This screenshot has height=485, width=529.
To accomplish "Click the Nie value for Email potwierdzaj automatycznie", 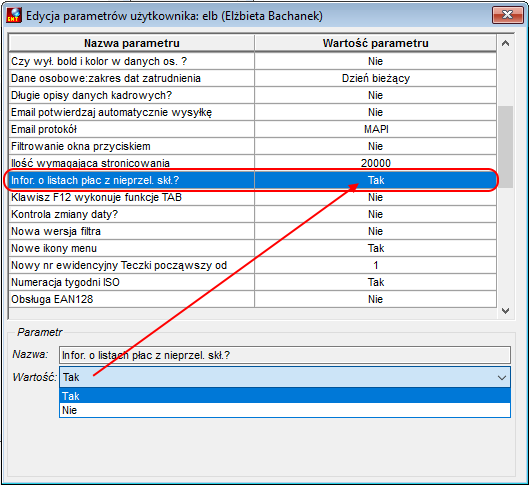I will (375, 112).
